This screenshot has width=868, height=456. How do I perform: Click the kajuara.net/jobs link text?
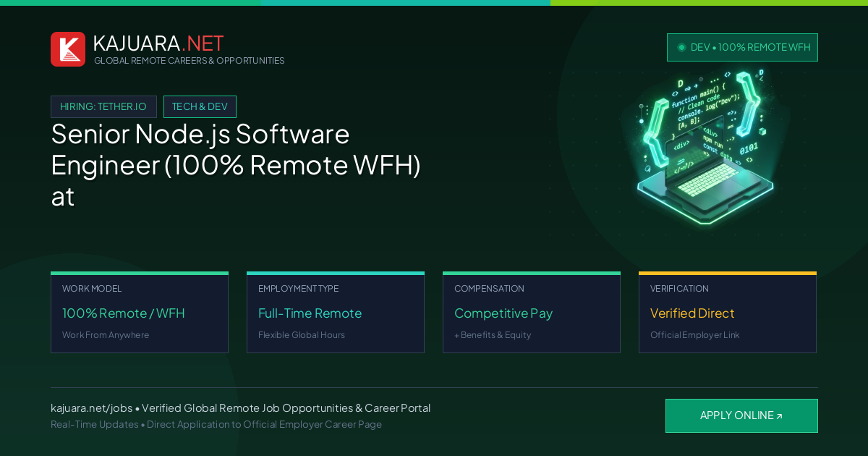click(x=91, y=408)
